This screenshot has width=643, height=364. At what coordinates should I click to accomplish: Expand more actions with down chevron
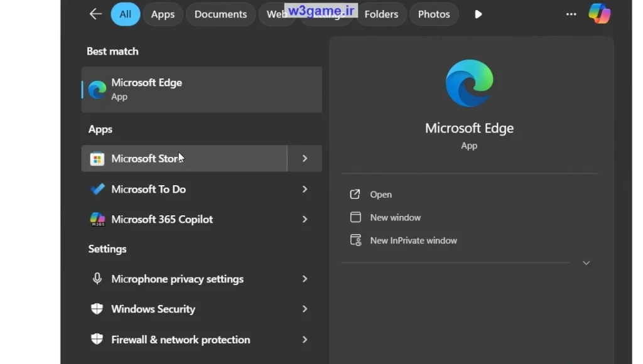[x=586, y=263]
